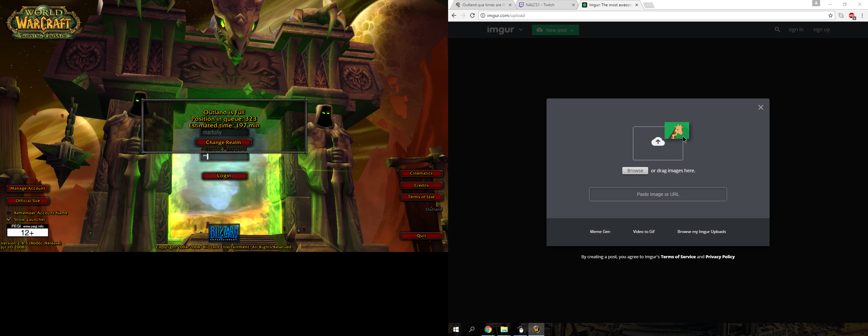The width and height of the screenshot is (868, 336).
Task: Click the gray extension icon beside the address bar
Action: pyautogui.click(x=841, y=15)
